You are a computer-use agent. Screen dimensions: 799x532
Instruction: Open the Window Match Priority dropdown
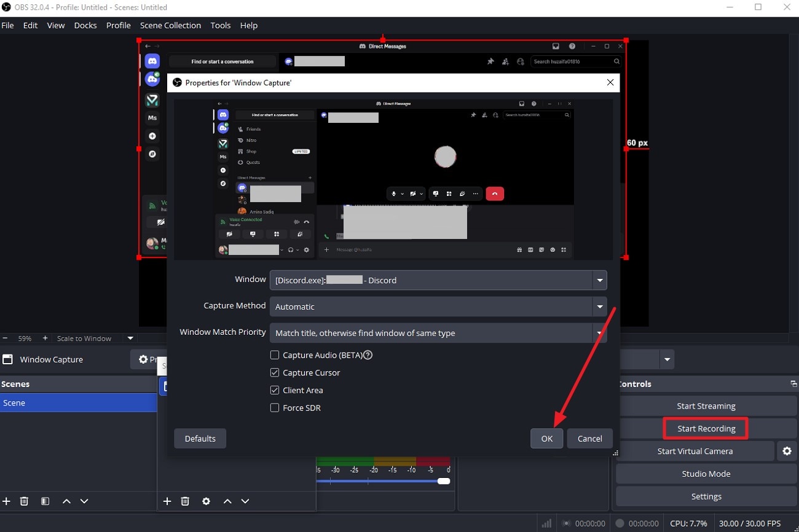pyautogui.click(x=599, y=332)
